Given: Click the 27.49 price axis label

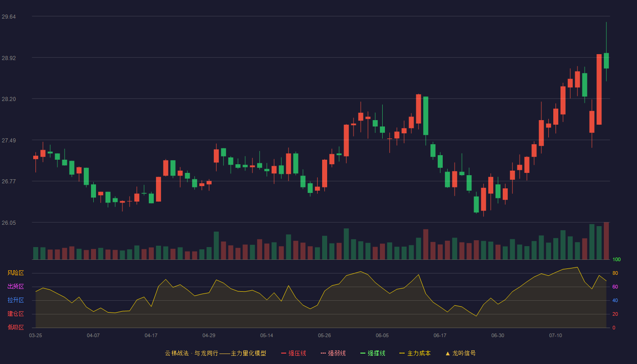Looking at the screenshot, I should tap(9, 141).
